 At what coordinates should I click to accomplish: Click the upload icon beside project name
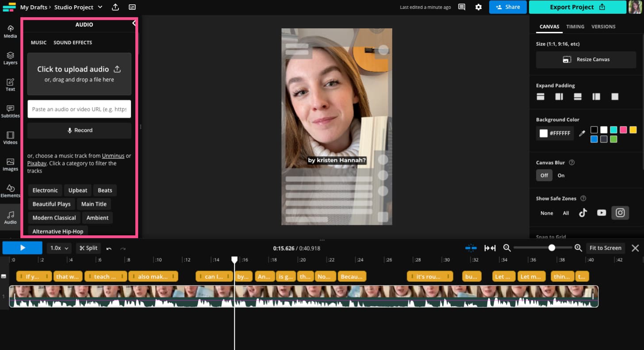point(115,7)
